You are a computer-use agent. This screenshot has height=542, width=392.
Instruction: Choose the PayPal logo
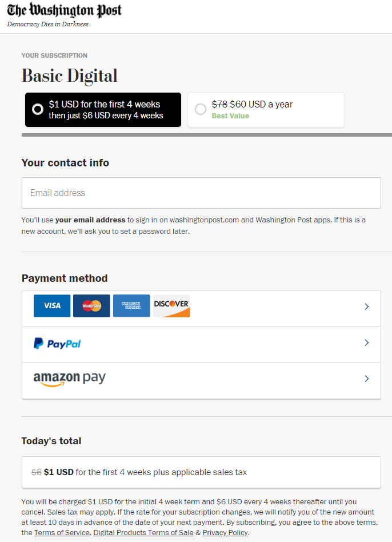(57, 344)
